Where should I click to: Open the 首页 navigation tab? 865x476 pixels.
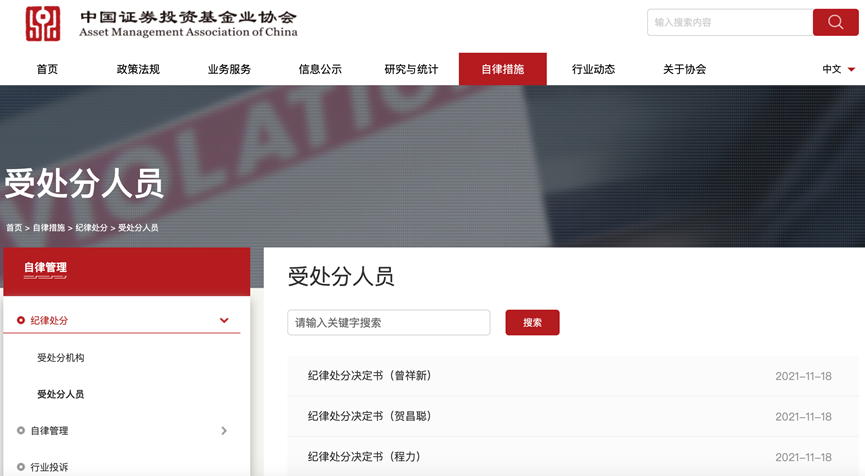[47, 69]
